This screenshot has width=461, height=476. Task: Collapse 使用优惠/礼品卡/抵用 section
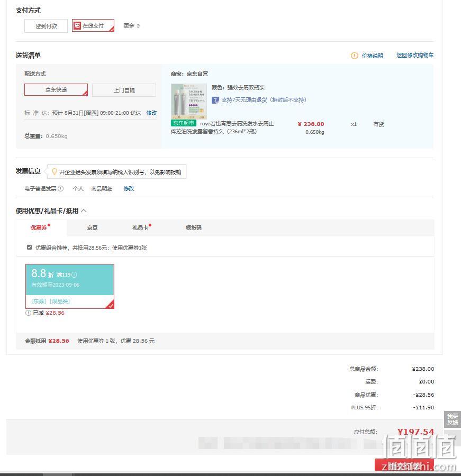84,210
